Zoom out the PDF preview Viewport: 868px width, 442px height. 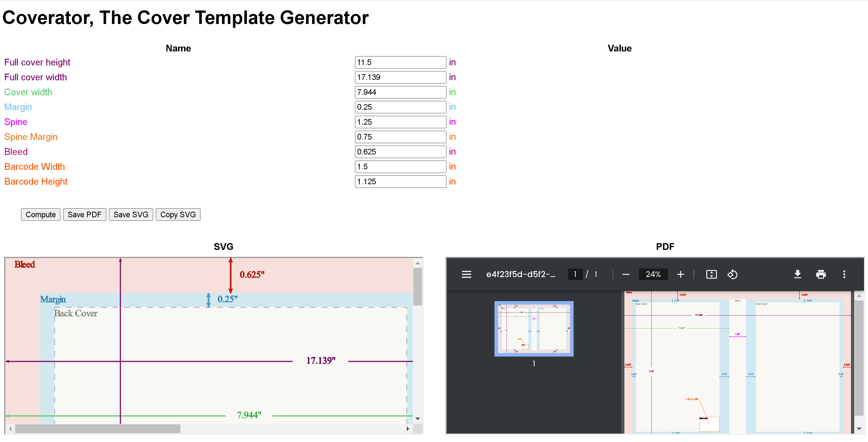click(x=626, y=274)
